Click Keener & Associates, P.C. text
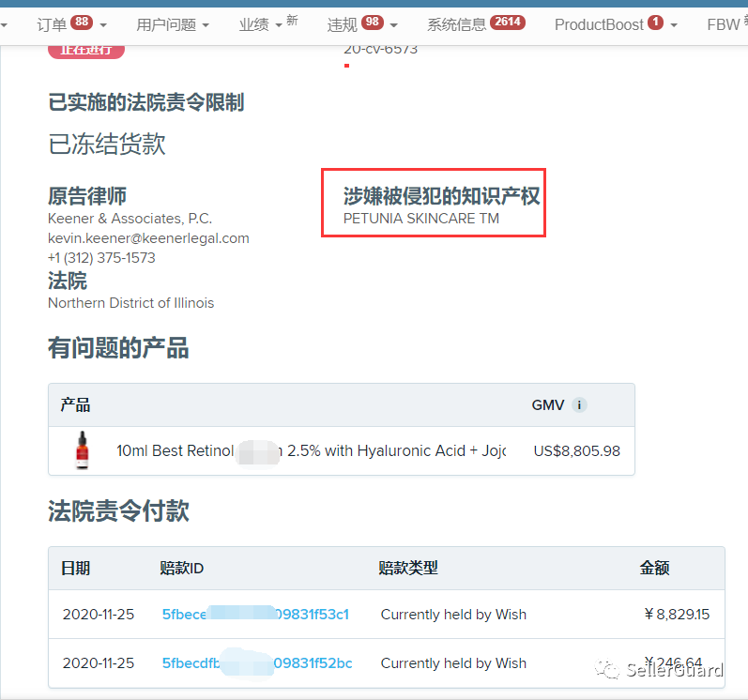This screenshot has height=700, width=748. [130, 219]
